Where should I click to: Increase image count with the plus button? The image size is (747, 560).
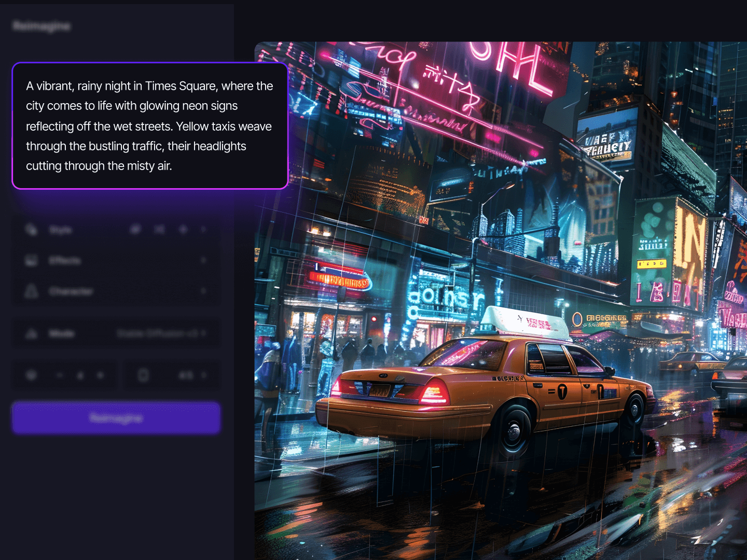pos(100,375)
